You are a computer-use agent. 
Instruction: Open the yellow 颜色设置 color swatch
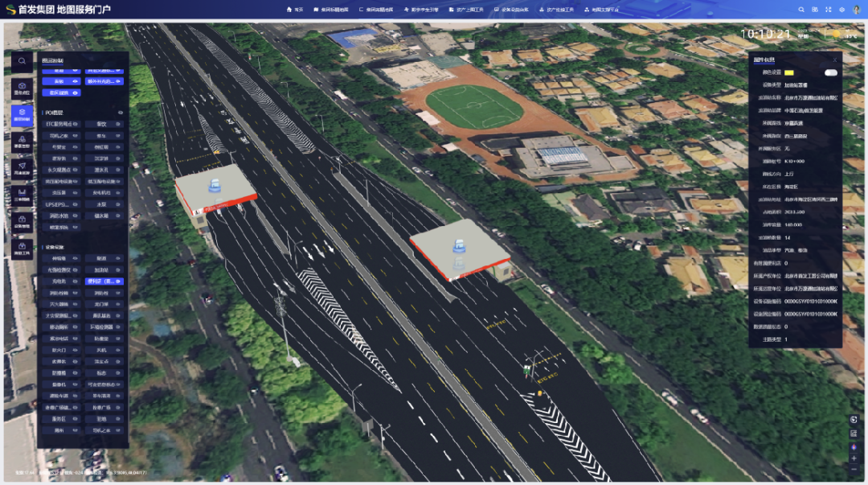pos(789,72)
